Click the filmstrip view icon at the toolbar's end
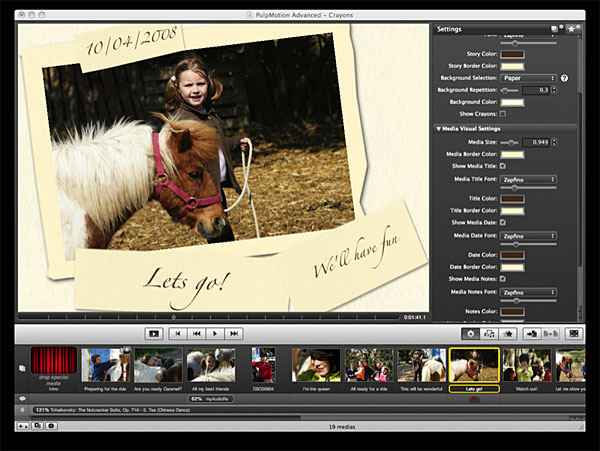The width and height of the screenshot is (600, 451). pyautogui.click(x=574, y=334)
